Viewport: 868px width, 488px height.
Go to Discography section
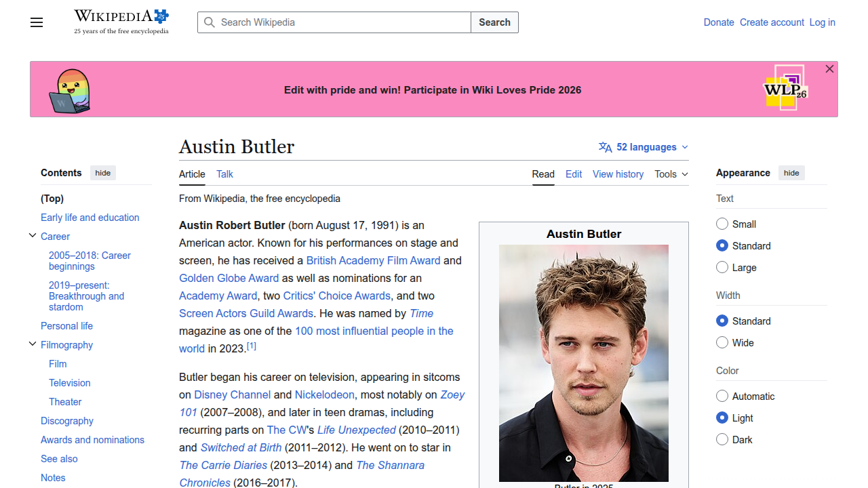pyautogui.click(x=67, y=421)
